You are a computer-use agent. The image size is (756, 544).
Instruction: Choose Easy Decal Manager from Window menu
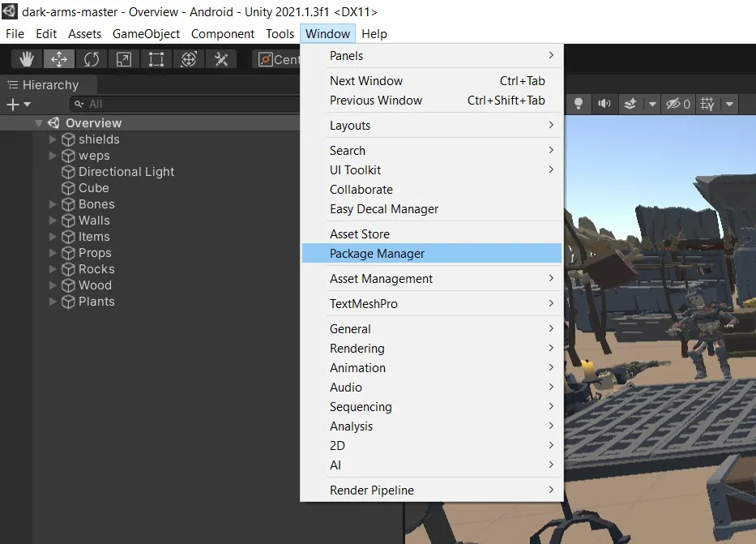[384, 209]
